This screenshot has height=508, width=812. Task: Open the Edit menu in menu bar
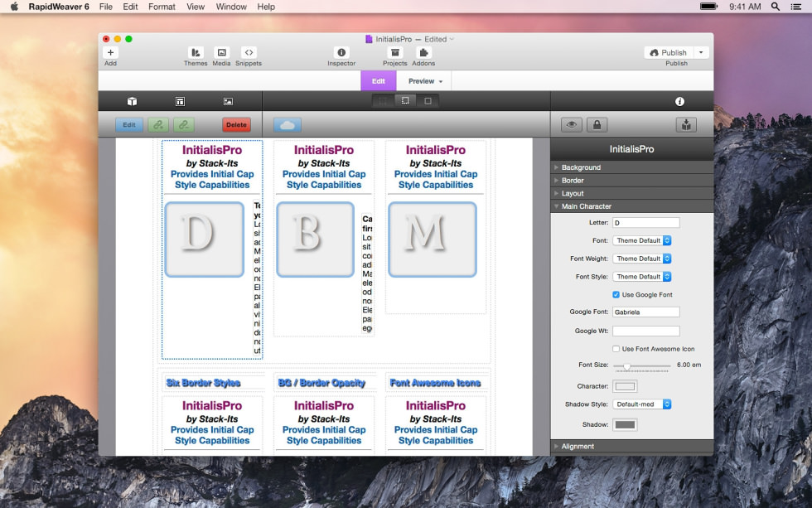[x=130, y=7]
